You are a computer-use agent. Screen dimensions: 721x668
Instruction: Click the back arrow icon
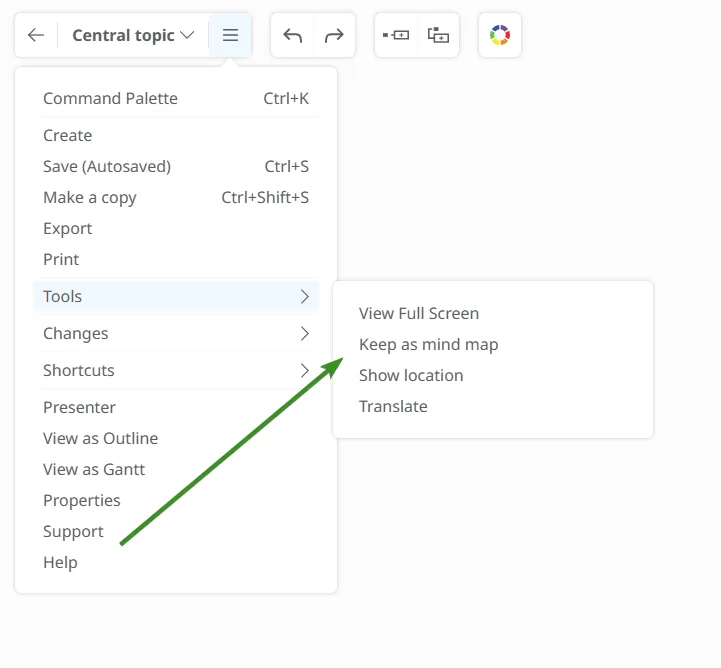pos(36,35)
